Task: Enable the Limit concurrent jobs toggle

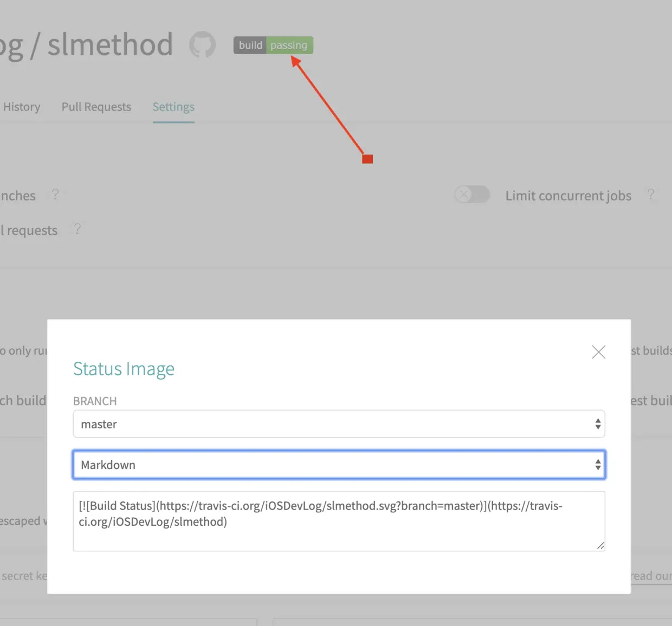Action: (x=471, y=194)
